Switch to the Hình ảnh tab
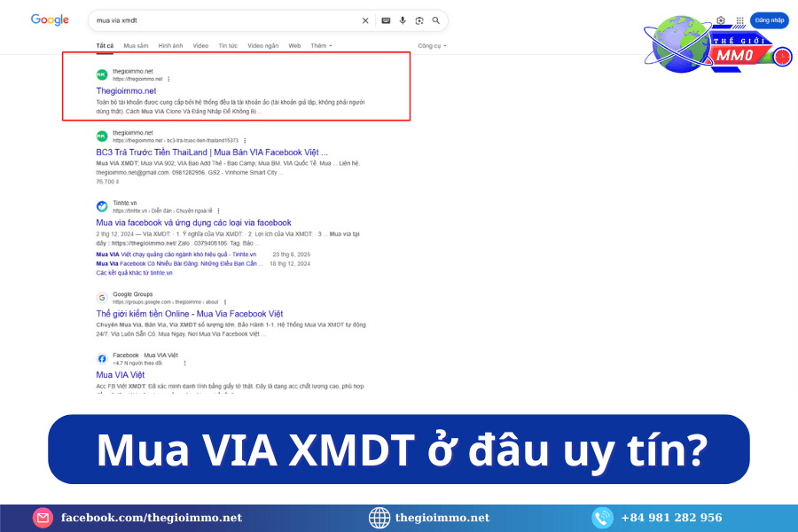Viewport: 798px width, 532px height. pos(170,45)
